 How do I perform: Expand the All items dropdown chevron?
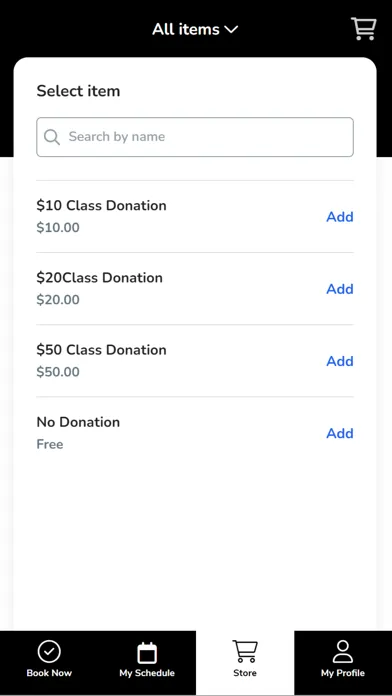(x=231, y=29)
